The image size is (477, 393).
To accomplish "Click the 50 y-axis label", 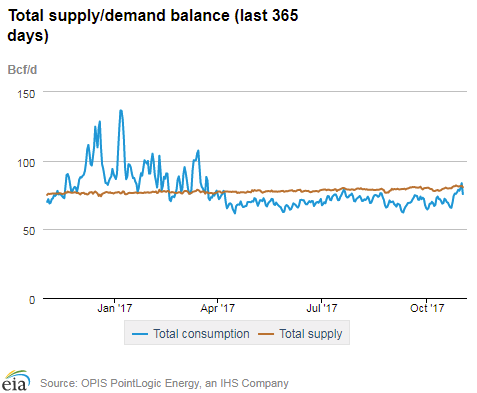I will [29, 231].
